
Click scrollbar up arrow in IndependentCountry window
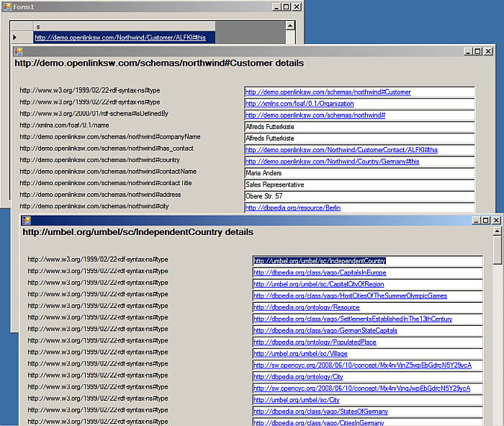click(497, 231)
